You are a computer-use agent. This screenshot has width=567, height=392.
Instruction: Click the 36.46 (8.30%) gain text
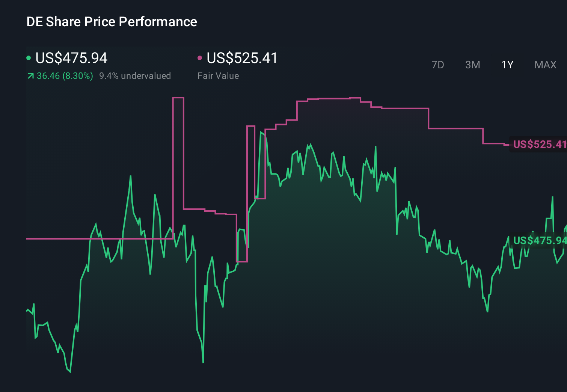point(64,75)
